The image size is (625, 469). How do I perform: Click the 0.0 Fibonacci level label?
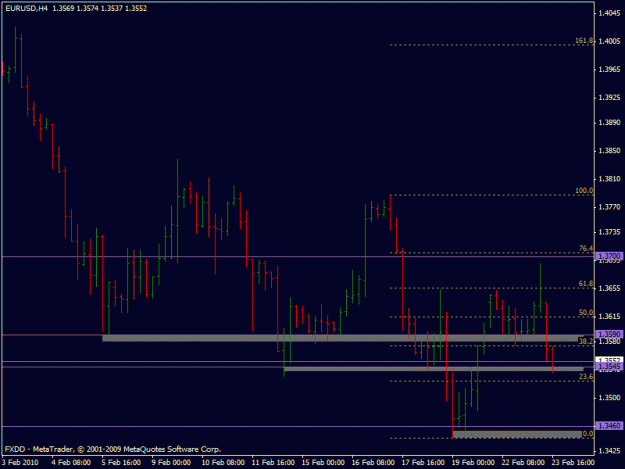(x=588, y=434)
